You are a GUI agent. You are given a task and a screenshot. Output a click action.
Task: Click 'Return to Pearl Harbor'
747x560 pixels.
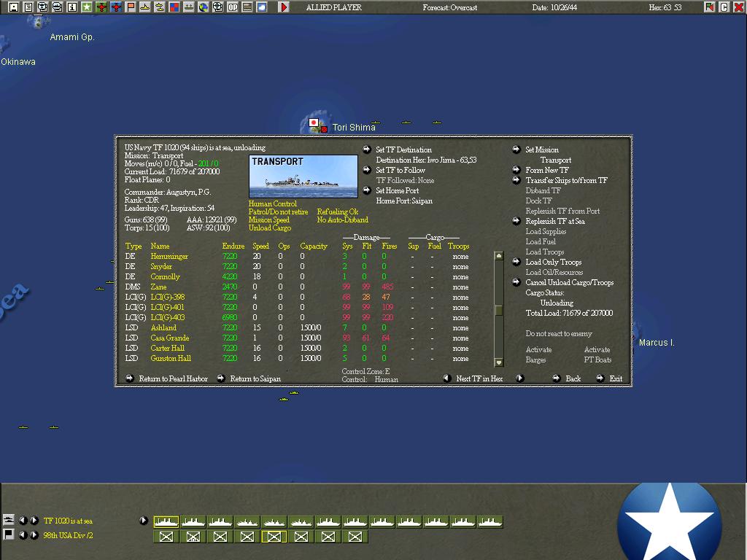(174, 379)
